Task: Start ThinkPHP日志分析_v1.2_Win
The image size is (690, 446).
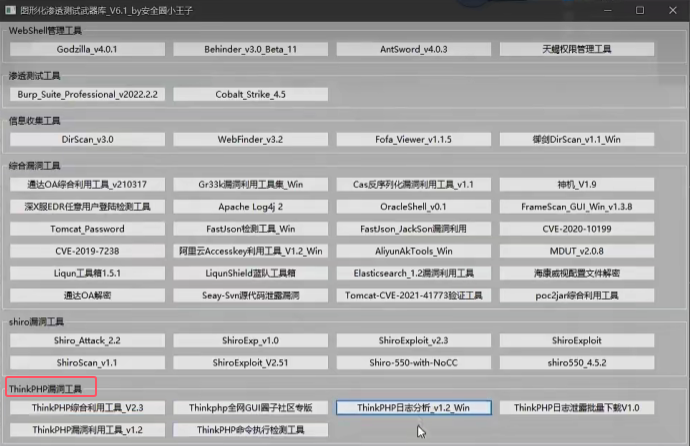Action: point(414,408)
